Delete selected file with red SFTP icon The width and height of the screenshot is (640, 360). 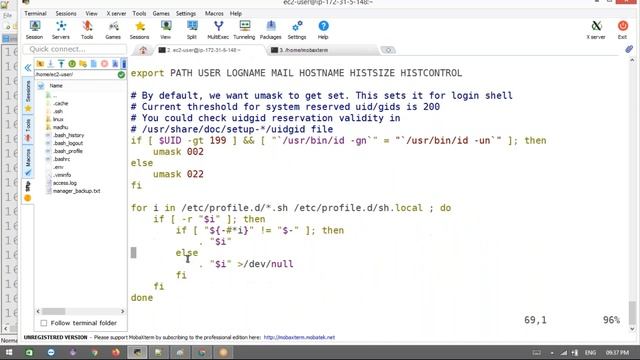tap(104, 64)
